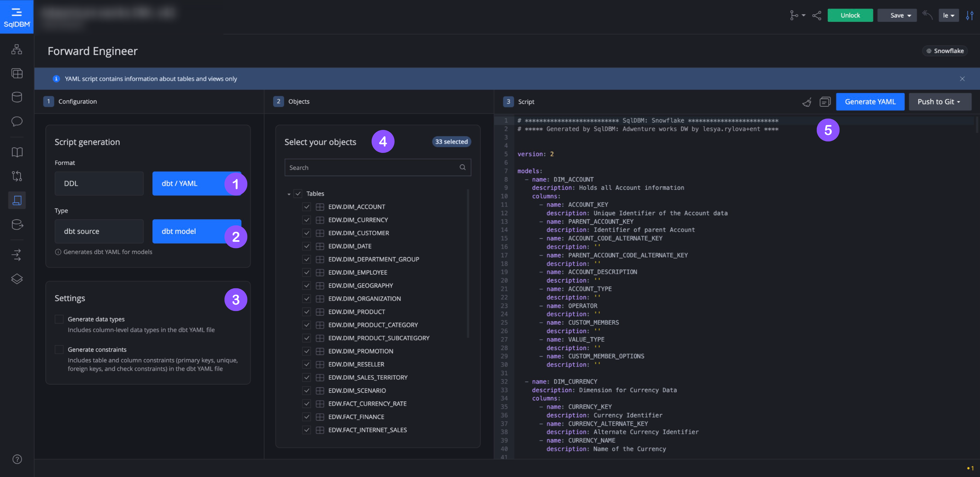Uncheck EDW.DIM_DATE checkbox

click(x=307, y=246)
